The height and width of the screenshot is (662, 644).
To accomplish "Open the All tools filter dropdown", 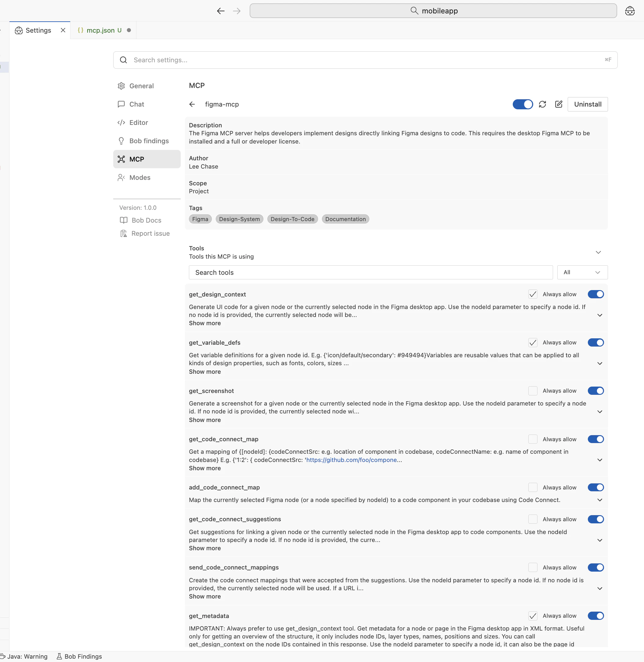I will [582, 272].
